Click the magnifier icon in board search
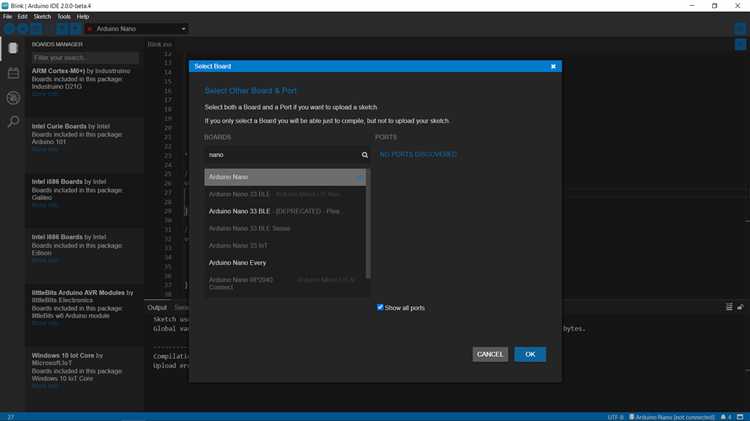750x421 pixels. 364,155
